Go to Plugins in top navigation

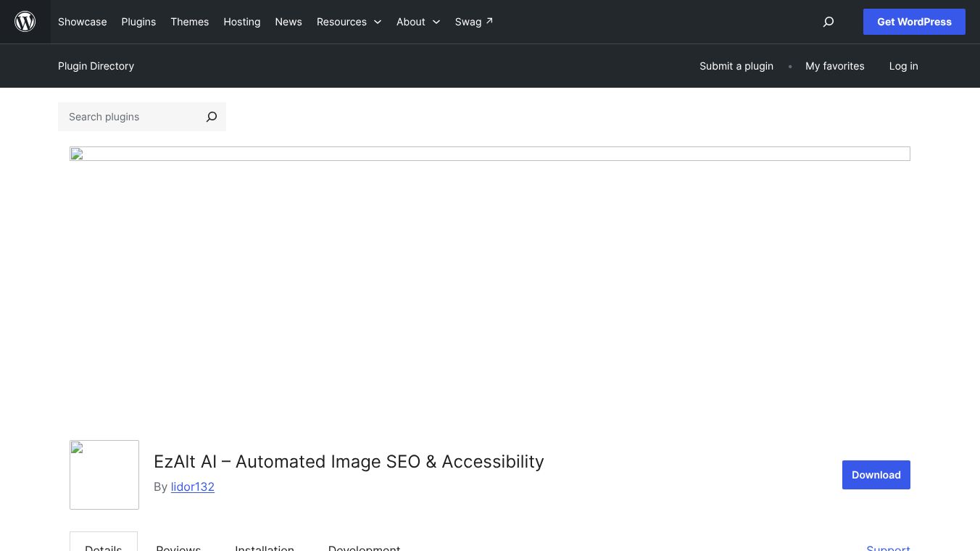pos(138,22)
